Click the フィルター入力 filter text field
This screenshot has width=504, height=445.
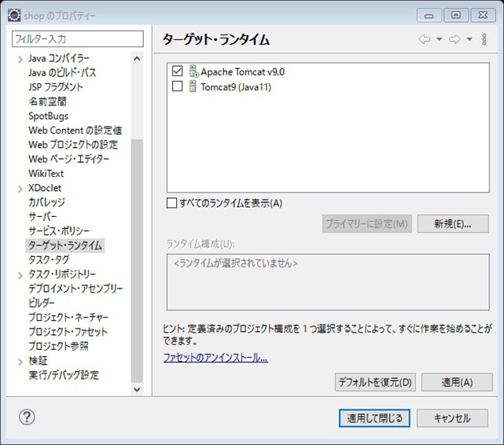pyautogui.click(x=78, y=39)
